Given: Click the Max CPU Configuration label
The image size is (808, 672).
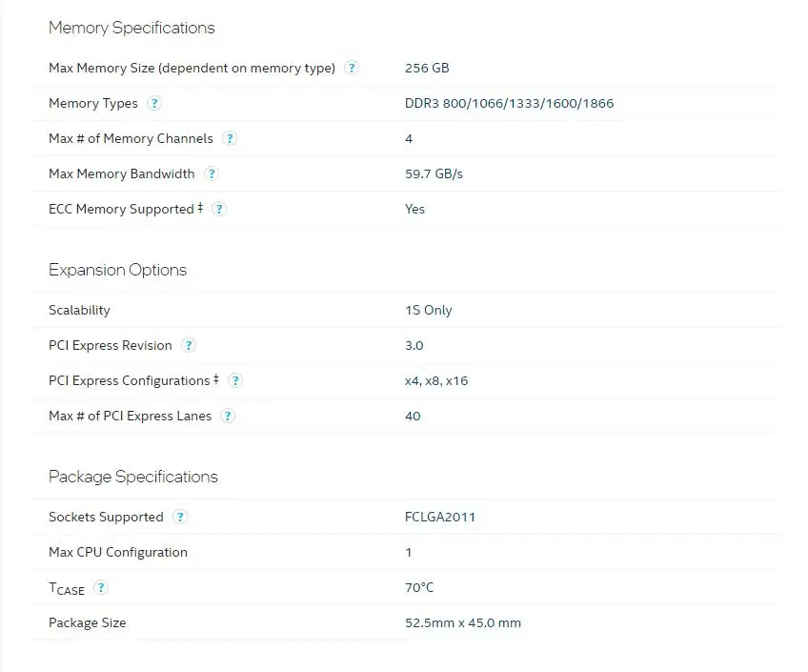Looking at the screenshot, I should pyautogui.click(x=117, y=552).
